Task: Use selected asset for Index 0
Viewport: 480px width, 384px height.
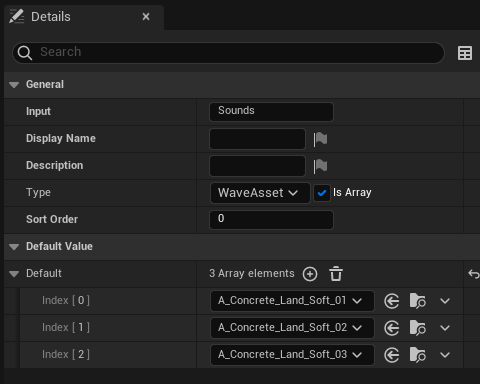Action: tap(391, 301)
